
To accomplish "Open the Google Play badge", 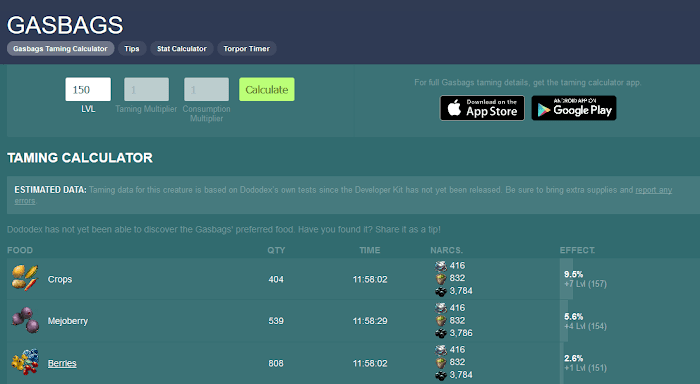I will click(x=574, y=108).
